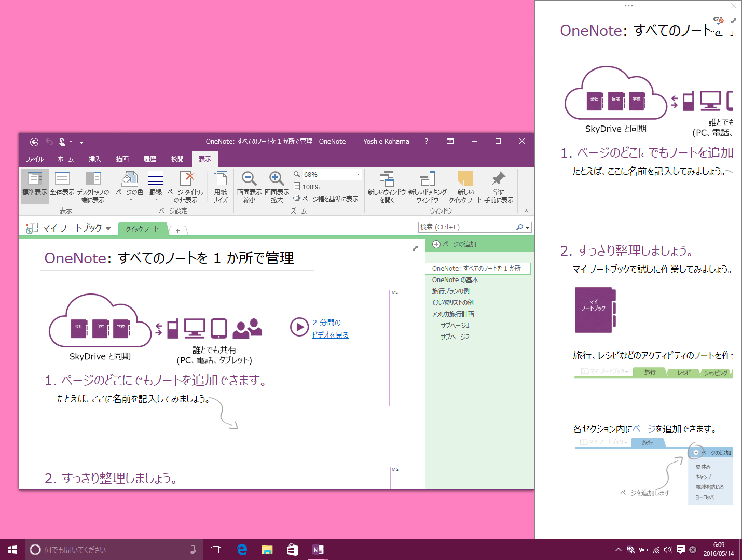Open the Windows Start menu
Screen dimensions: 742x560
pos(12,550)
